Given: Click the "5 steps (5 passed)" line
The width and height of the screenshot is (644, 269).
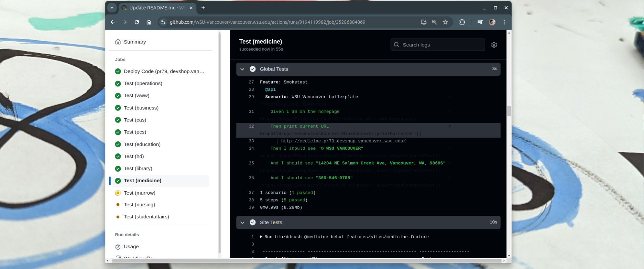Looking at the screenshot, I should pos(284,200).
